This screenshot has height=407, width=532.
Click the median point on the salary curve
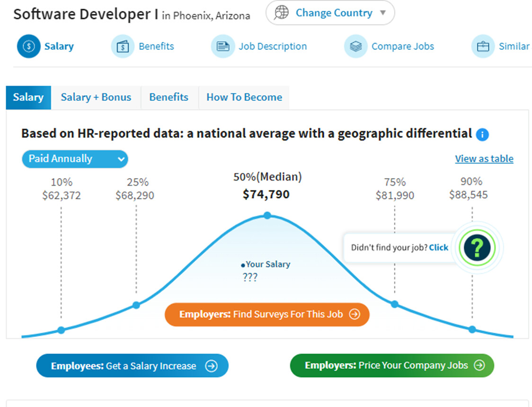[x=267, y=216]
